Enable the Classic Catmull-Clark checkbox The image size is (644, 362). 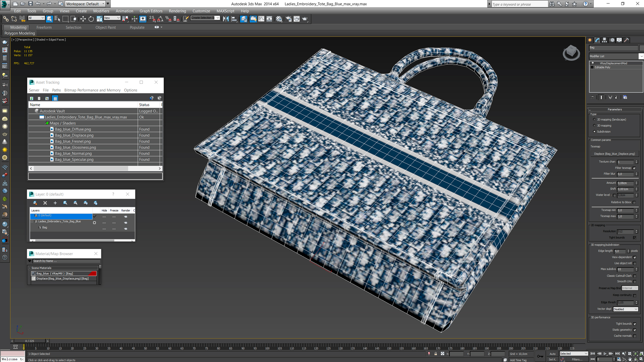(635, 276)
